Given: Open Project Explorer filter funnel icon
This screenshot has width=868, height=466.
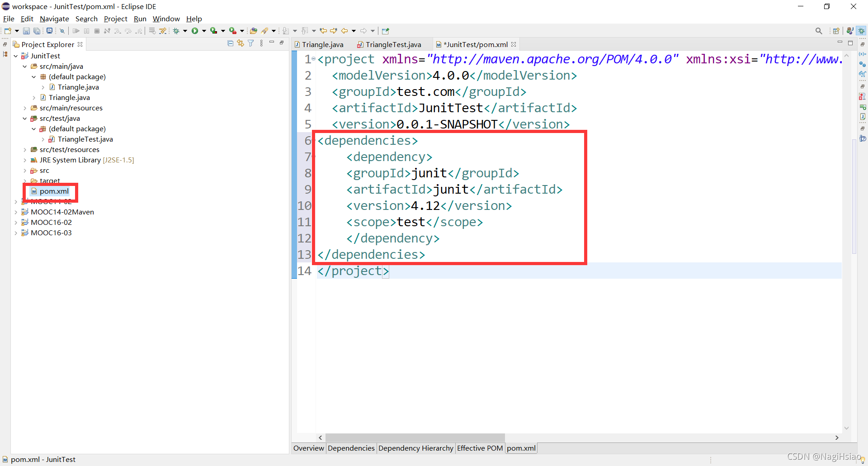Looking at the screenshot, I should tap(251, 43).
